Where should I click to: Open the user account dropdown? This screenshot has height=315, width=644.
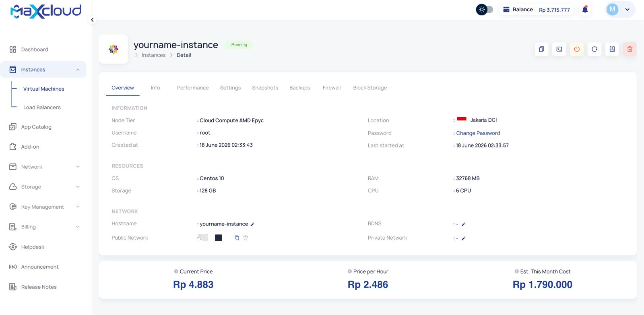pyautogui.click(x=627, y=10)
